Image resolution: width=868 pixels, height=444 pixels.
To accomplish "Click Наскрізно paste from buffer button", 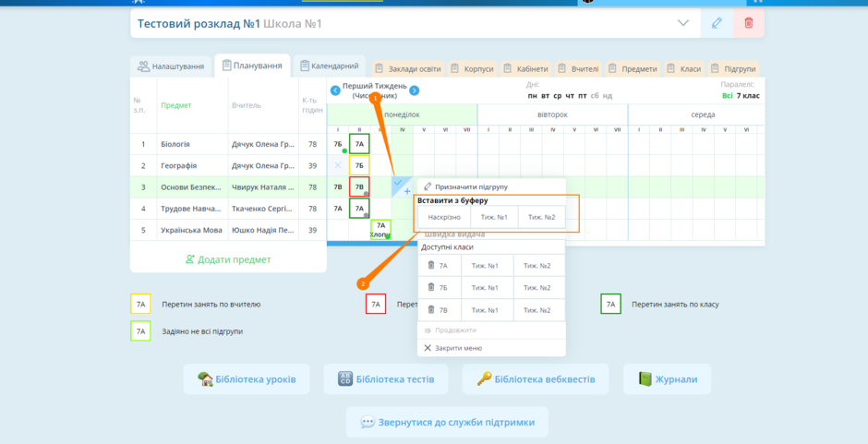I will (x=444, y=217).
